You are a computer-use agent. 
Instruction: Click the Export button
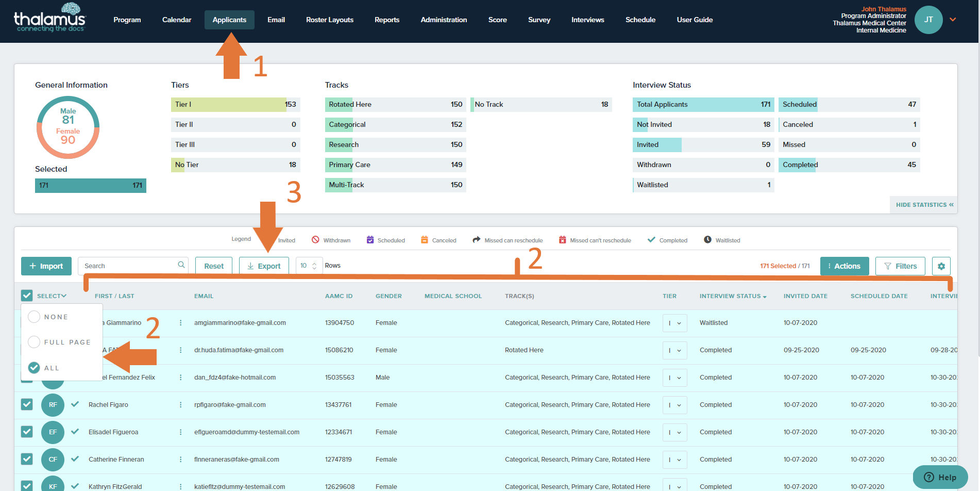pos(264,266)
